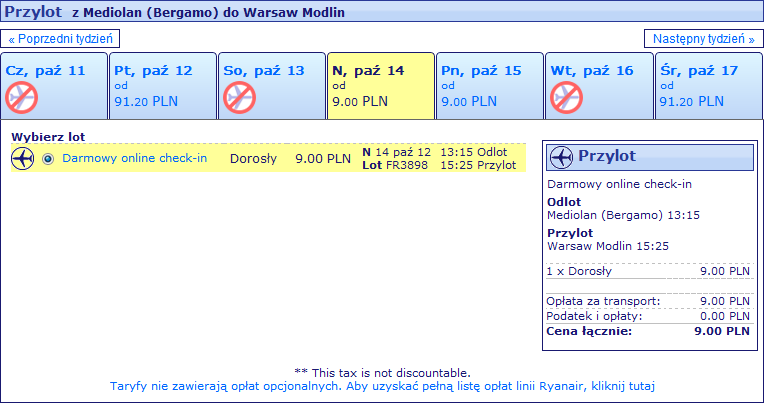The image size is (764, 403).
Task: Click the Podatek i opłaty line
Action: pos(649,316)
